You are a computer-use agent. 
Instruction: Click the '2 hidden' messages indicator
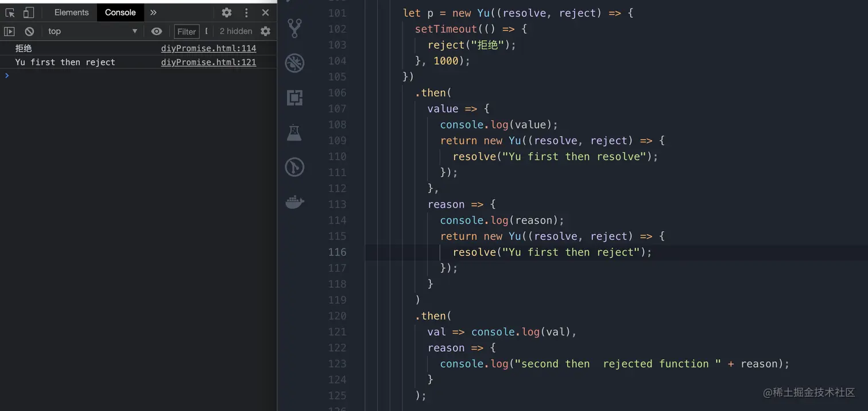pyautogui.click(x=235, y=31)
